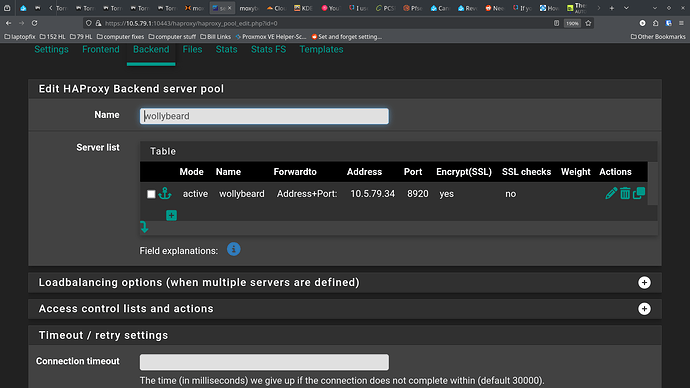Click the site security lock icon
This screenshot has width=690, height=388.
coord(99,23)
